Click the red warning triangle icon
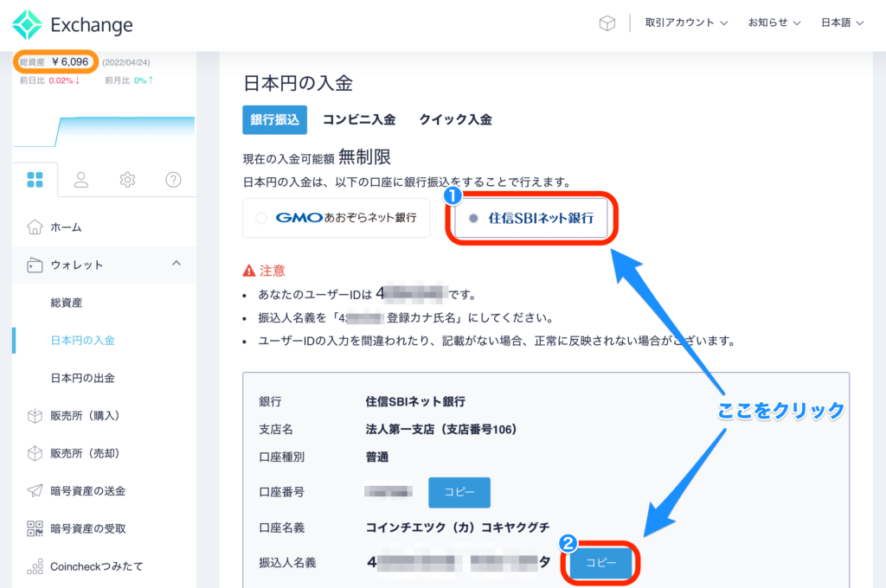The width and height of the screenshot is (886, 588). tap(248, 271)
